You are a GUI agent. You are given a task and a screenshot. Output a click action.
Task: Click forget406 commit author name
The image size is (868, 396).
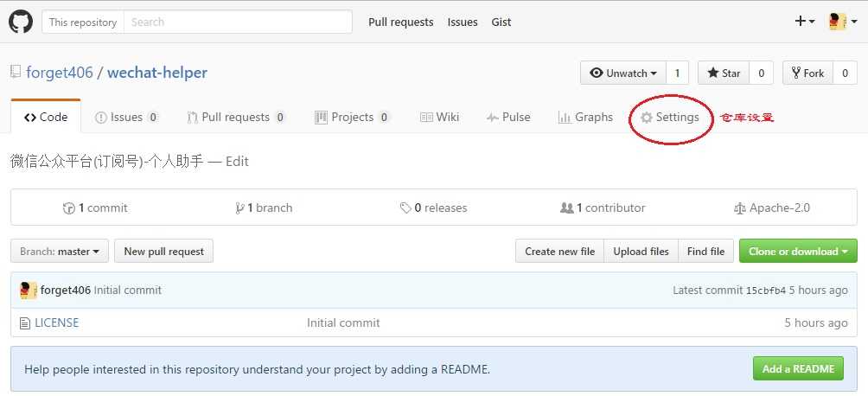point(66,291)
